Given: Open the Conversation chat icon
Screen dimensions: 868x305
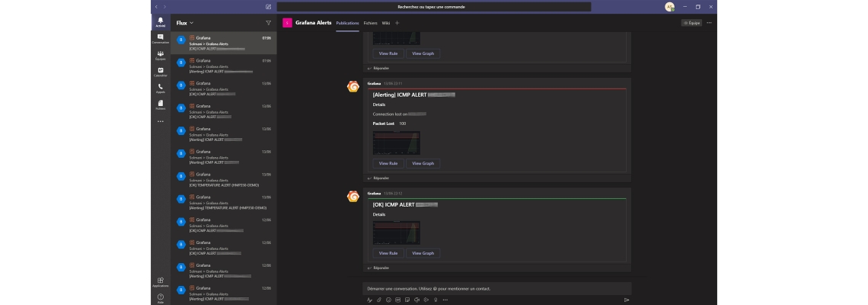Looking at the screenshot, I should 160,38.
